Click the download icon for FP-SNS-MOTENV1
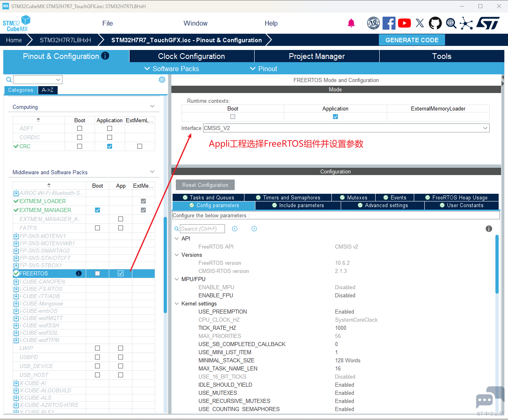Image resolution: width=508 pixels, height=420 pixels. pyautogui.click(x=16, y=236)
